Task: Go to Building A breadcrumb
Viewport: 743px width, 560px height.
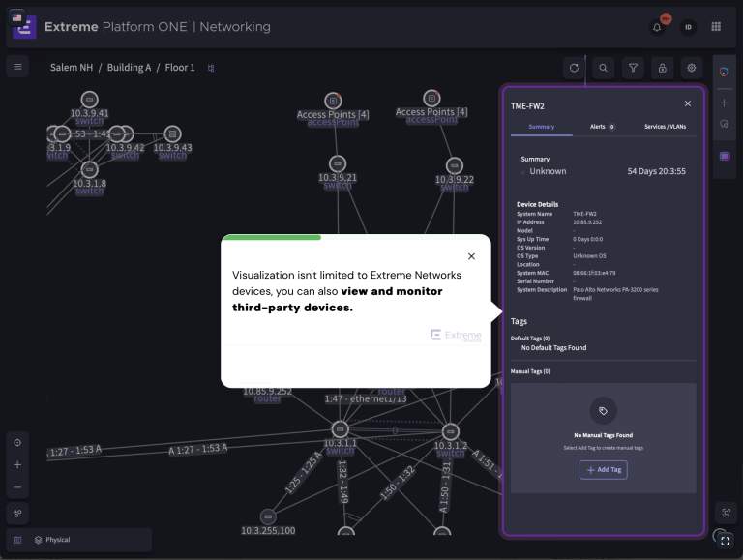Action: point(129,68)
